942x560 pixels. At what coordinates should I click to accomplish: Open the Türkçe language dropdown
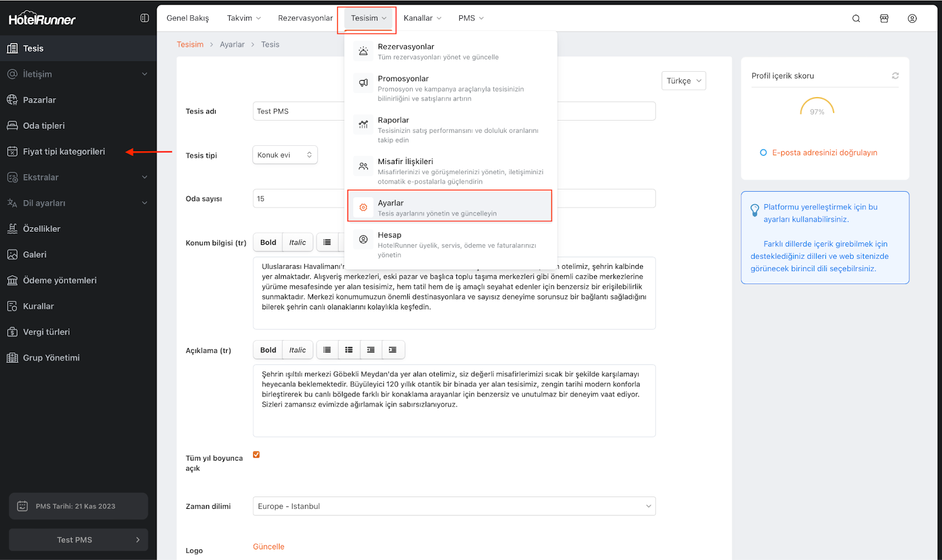pos(684,81)
